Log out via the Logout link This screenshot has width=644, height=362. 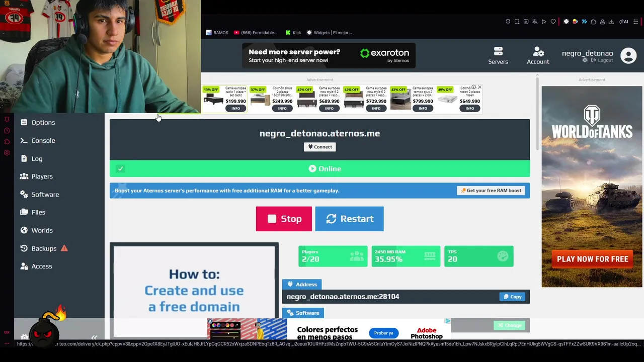pos(602,60)
